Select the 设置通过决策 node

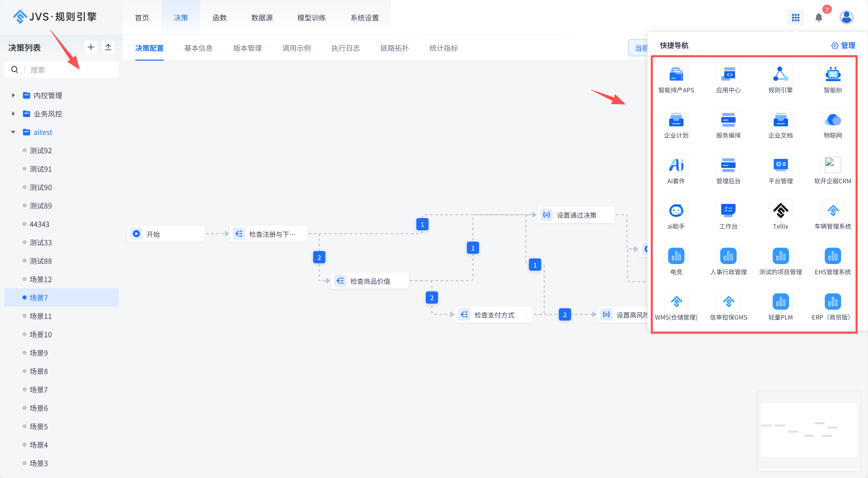(x=576, y=215)
